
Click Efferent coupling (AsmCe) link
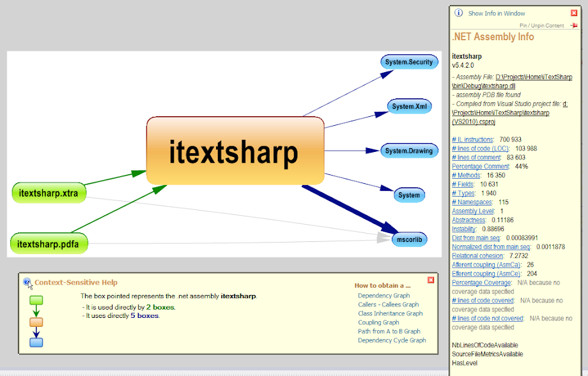(x=486, y=274)
